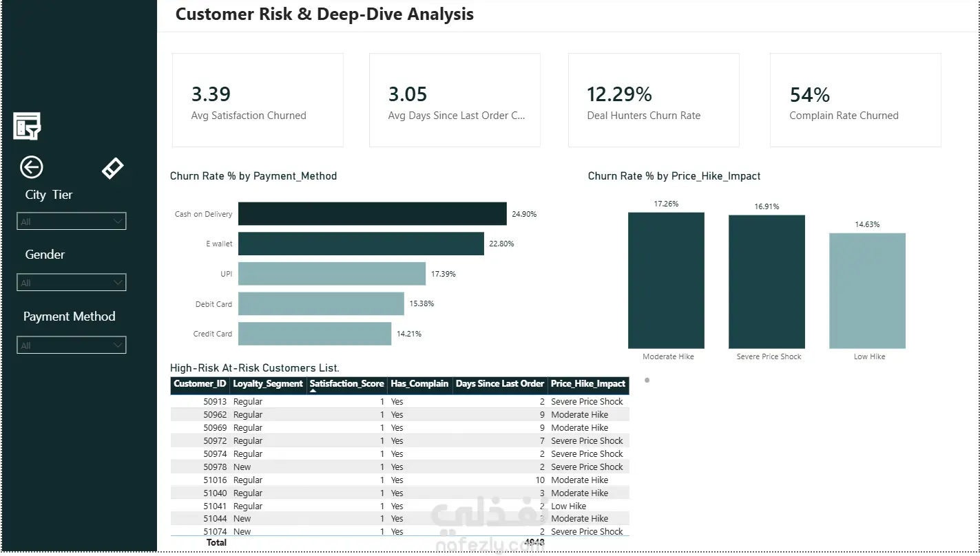This screenshot has height=556, width=980.
Task: Click the Has_Complain column header
Action: point(419,384)
